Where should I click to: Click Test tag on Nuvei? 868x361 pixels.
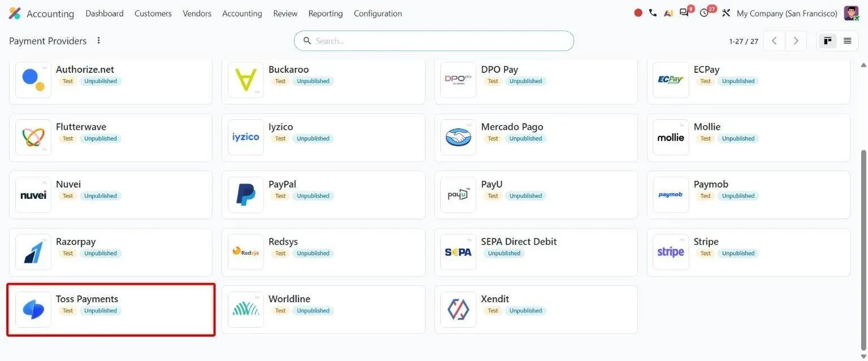[x=68, y=196]
